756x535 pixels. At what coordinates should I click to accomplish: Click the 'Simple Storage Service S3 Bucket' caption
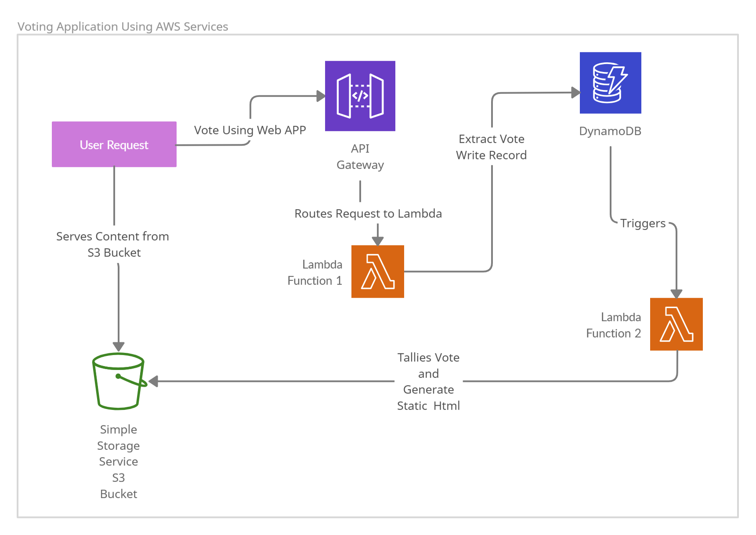click(119, 461)
